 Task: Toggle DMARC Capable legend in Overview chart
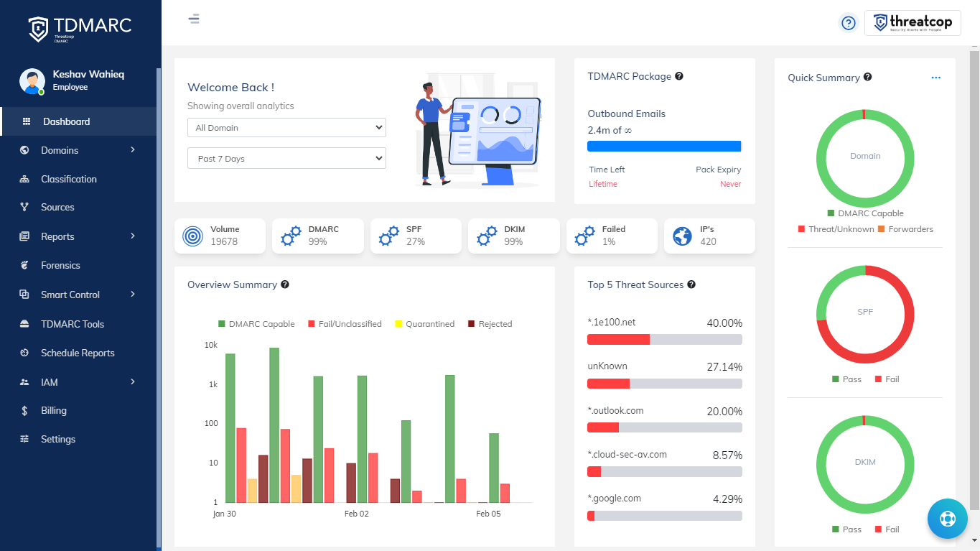pos(256,324)
